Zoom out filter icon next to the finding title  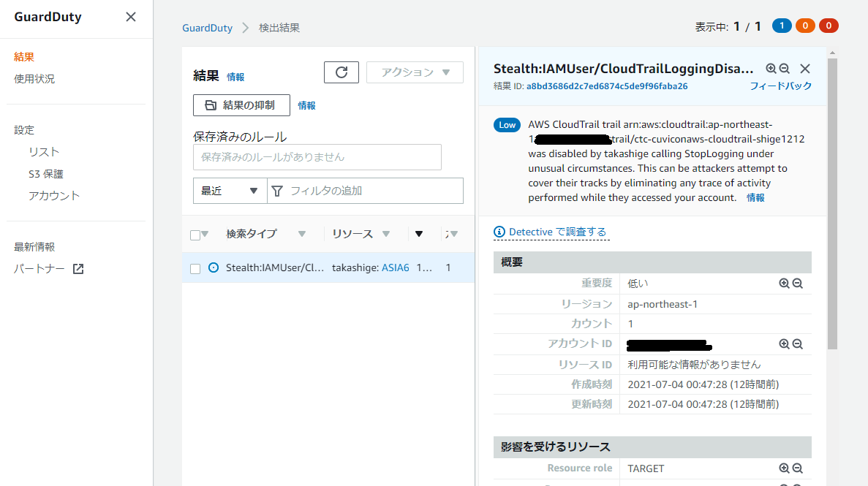[x=785, y=69]
